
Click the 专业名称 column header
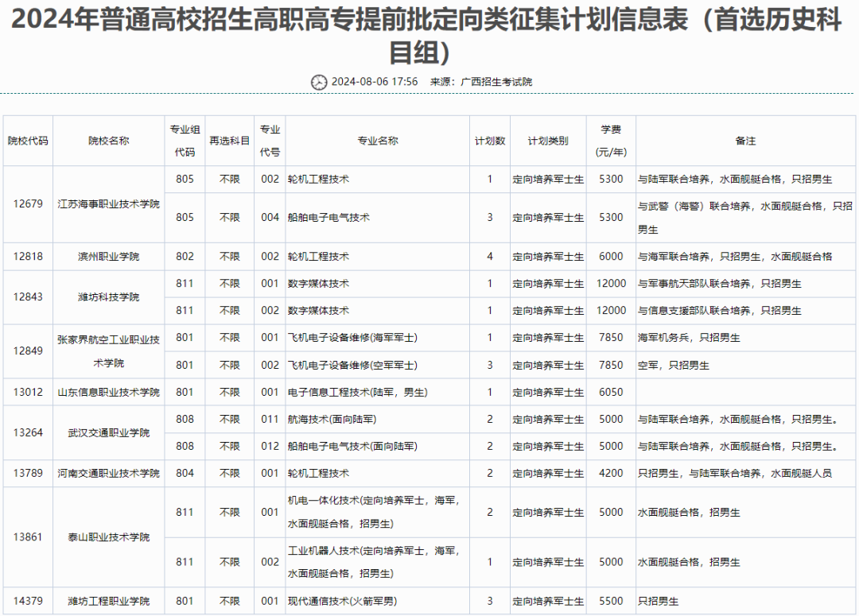pyautogui.click(x=378, y=141)
